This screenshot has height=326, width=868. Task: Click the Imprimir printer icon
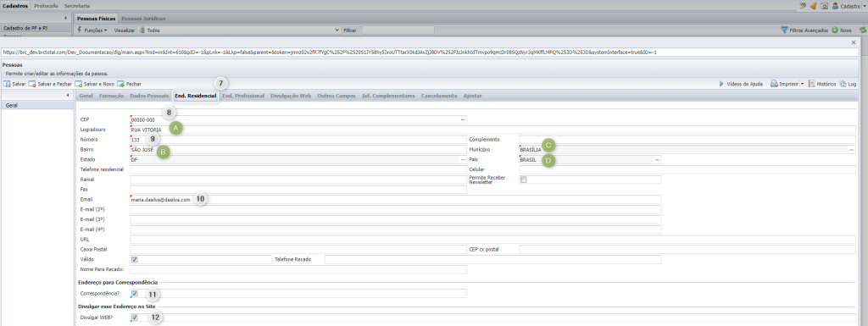[x=775, y=84]
